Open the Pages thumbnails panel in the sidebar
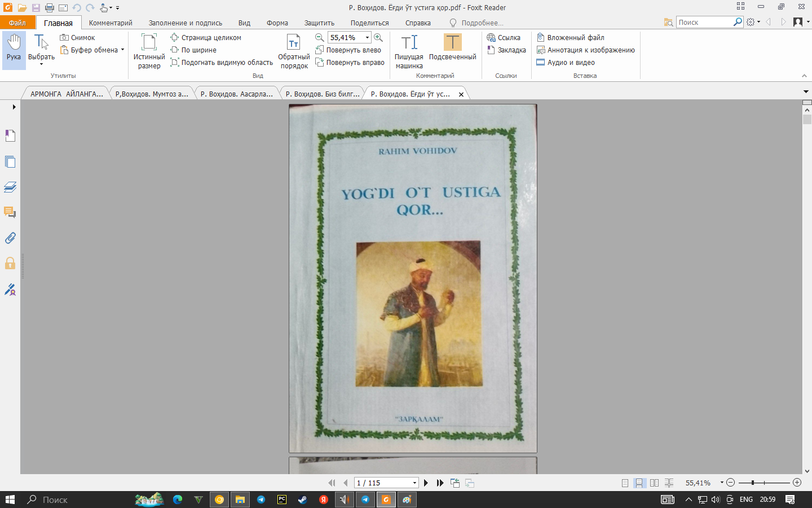The image size is (812, 508). coord(10,161)
